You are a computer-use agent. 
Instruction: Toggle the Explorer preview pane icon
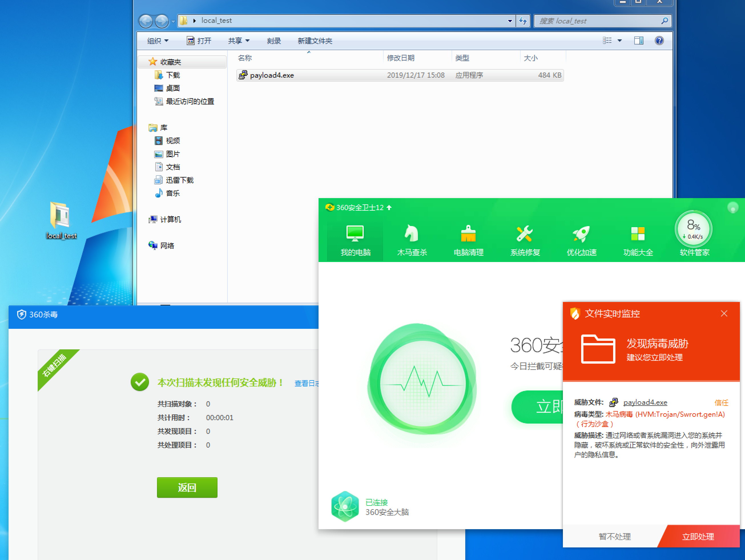639,41
